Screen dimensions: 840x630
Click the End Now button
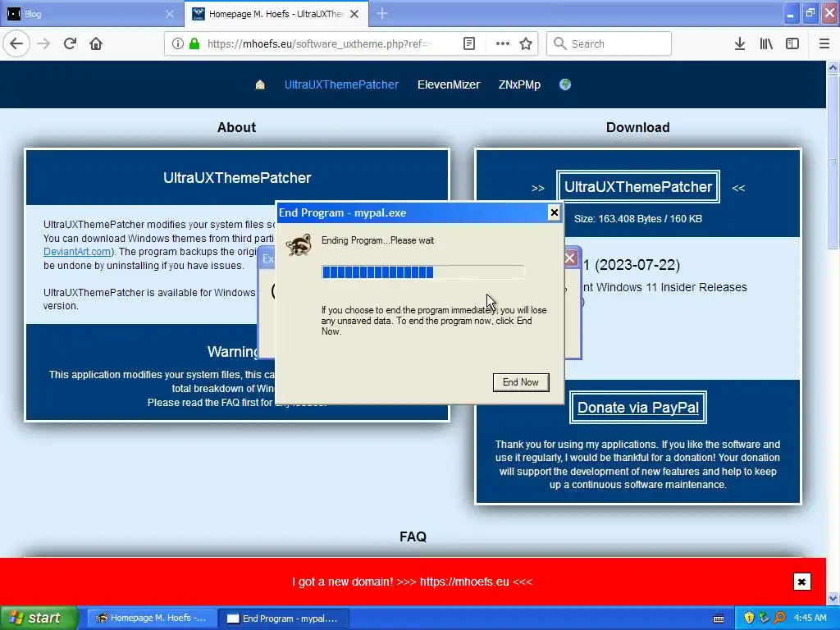coord(521,382)
